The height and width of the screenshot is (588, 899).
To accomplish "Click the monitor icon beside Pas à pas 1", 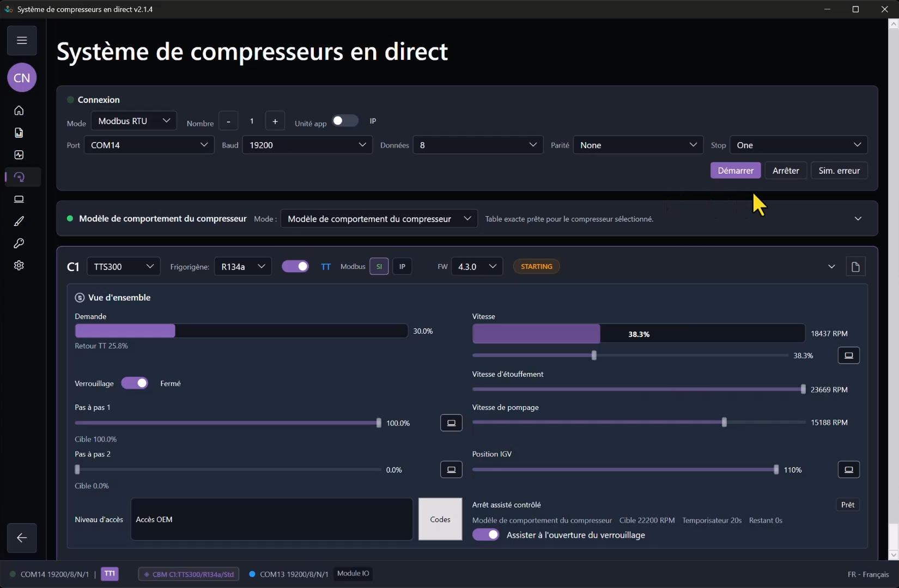I will (451, 423).
